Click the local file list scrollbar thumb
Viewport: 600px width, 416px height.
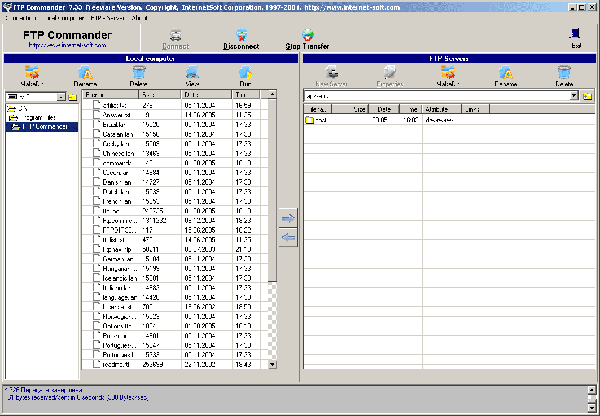tap(272, 191)
